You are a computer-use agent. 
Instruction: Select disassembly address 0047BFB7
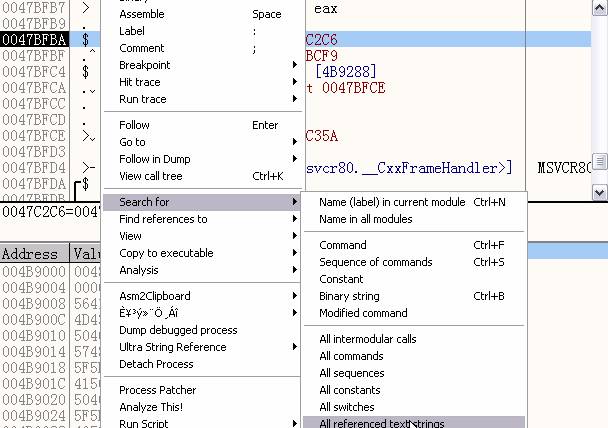(x=34, y=8)
